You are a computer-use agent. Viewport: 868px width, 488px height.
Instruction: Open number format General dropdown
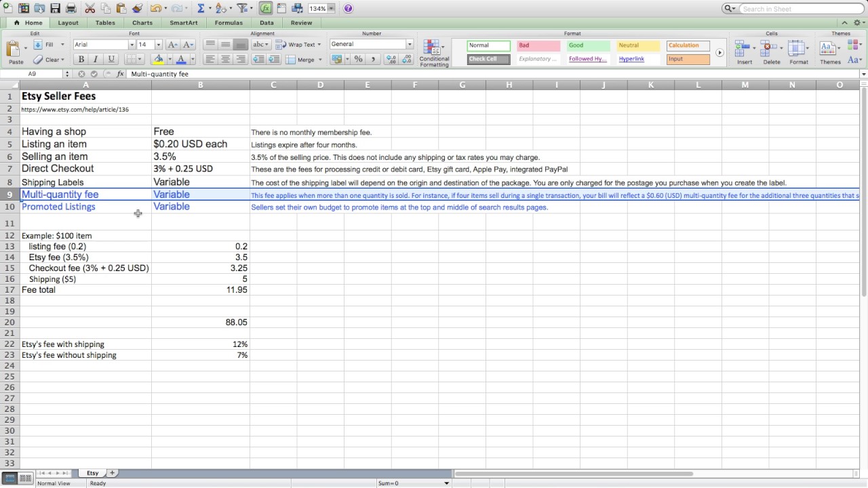coord(410,44)
